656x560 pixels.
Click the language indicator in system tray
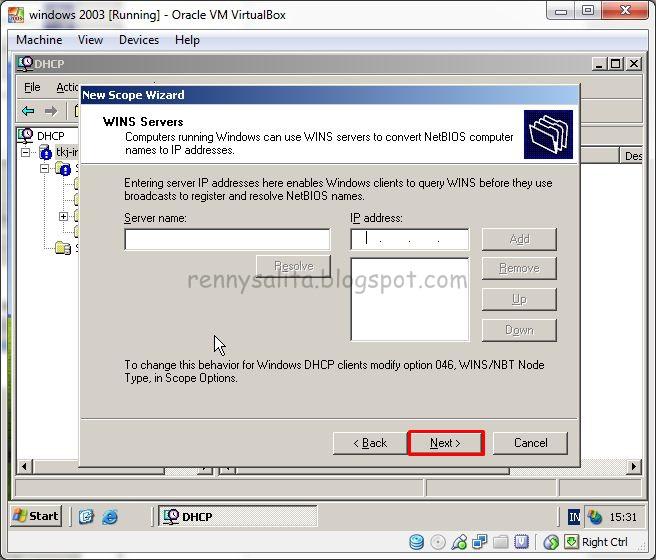[574, 517]
